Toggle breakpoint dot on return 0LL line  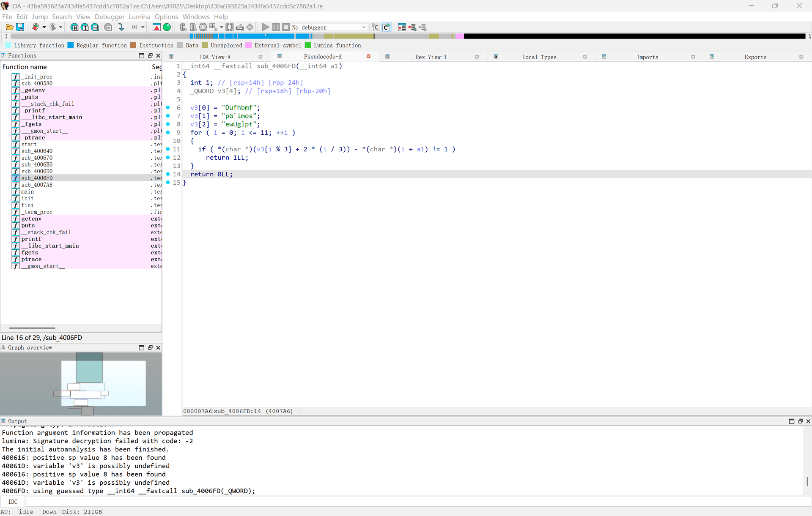point(168,174)
